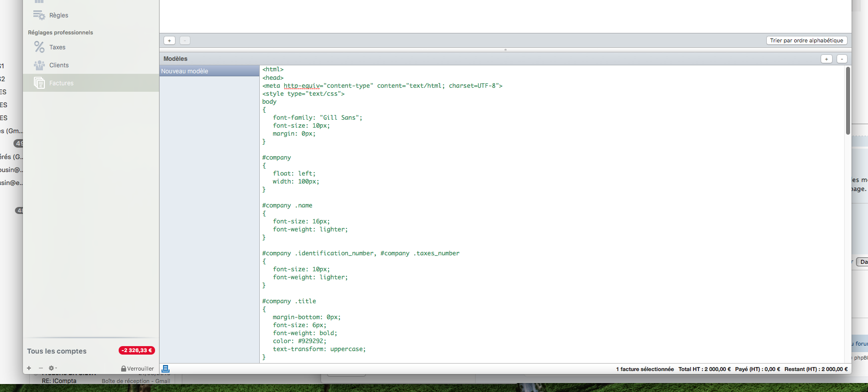
Task: Click the code editor vertical scrollbar
Action: pos(848,101)
